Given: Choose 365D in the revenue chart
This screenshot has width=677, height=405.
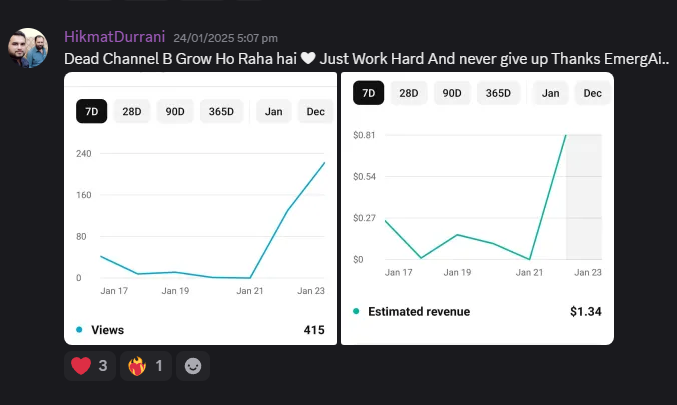Looking at the screenshot, I should pyautogui.click(x=498, y=93).
